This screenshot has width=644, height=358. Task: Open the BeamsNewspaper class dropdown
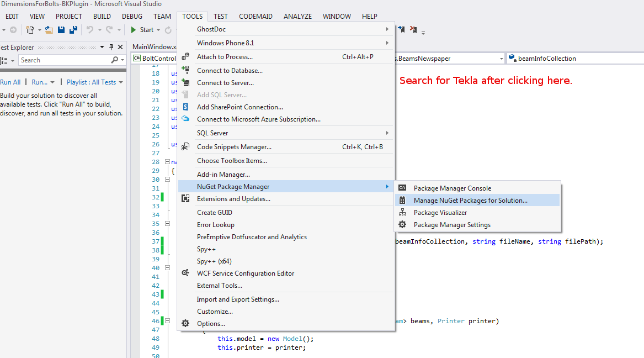click(x=501, y=59)
